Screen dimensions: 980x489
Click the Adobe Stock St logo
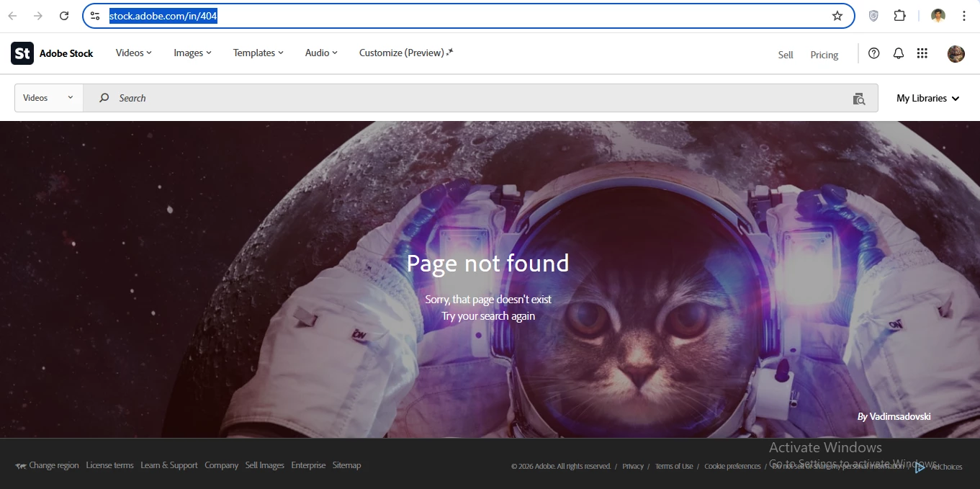click(22, 53)
